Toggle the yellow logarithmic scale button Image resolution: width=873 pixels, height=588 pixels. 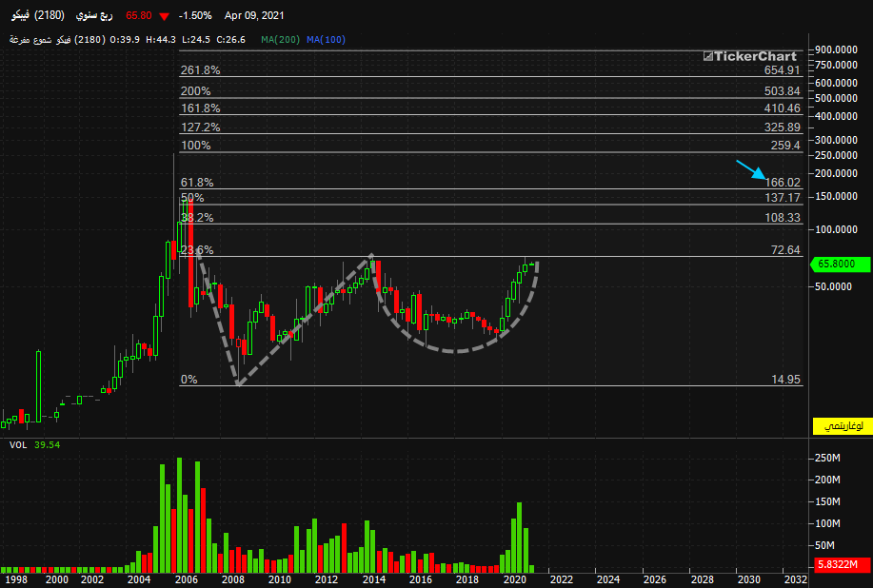click(x=843, y=426)
